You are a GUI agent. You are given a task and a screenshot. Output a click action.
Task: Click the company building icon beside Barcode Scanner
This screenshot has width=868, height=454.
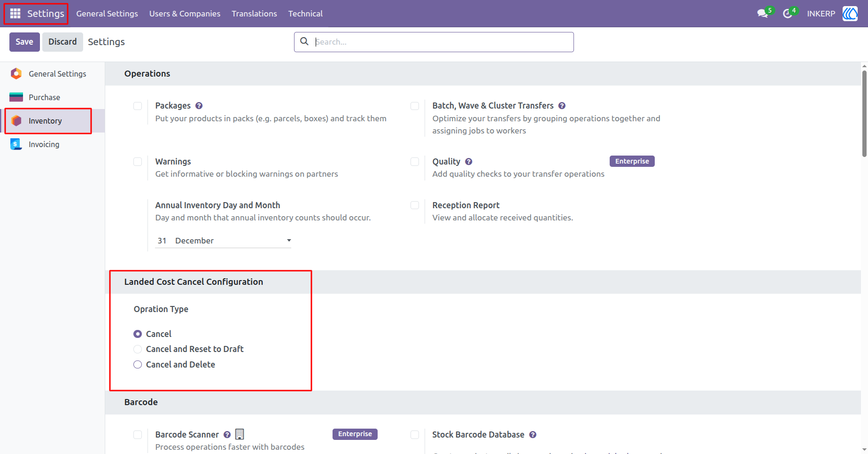[240, 434]
